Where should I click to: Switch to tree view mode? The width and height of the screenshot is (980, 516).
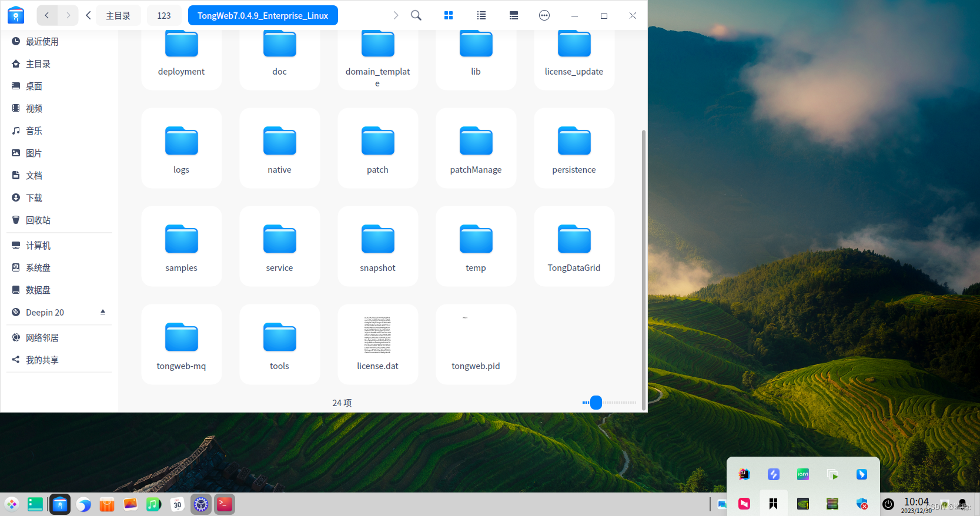pyautogui.click(x=514, y=15)
